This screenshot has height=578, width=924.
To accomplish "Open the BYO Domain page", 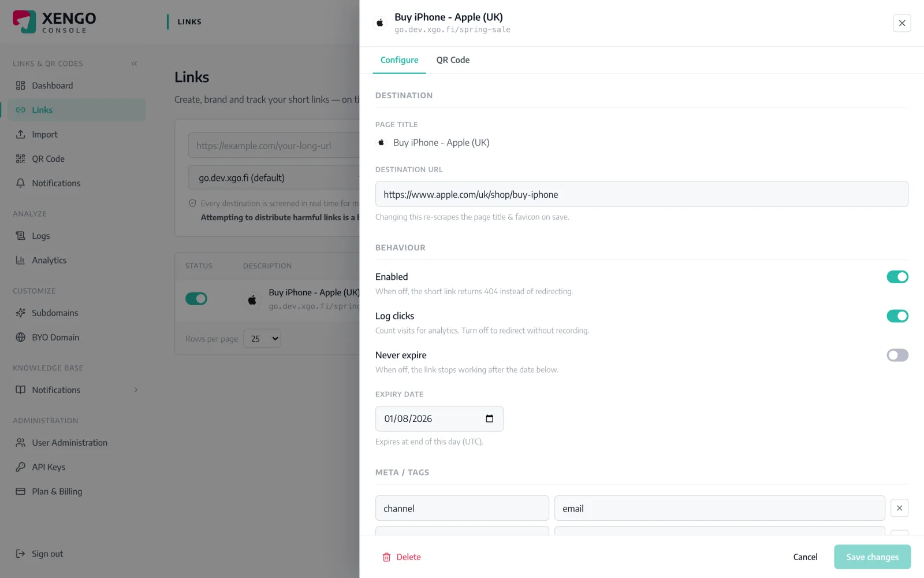I will tap(76, 337).
